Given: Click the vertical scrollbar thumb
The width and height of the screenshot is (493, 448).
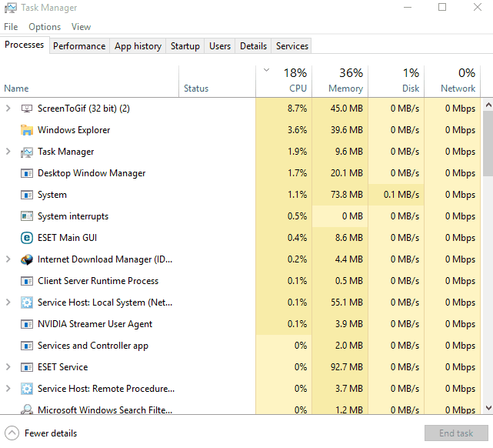Looking at the screenshot, I should click(488, 143).
